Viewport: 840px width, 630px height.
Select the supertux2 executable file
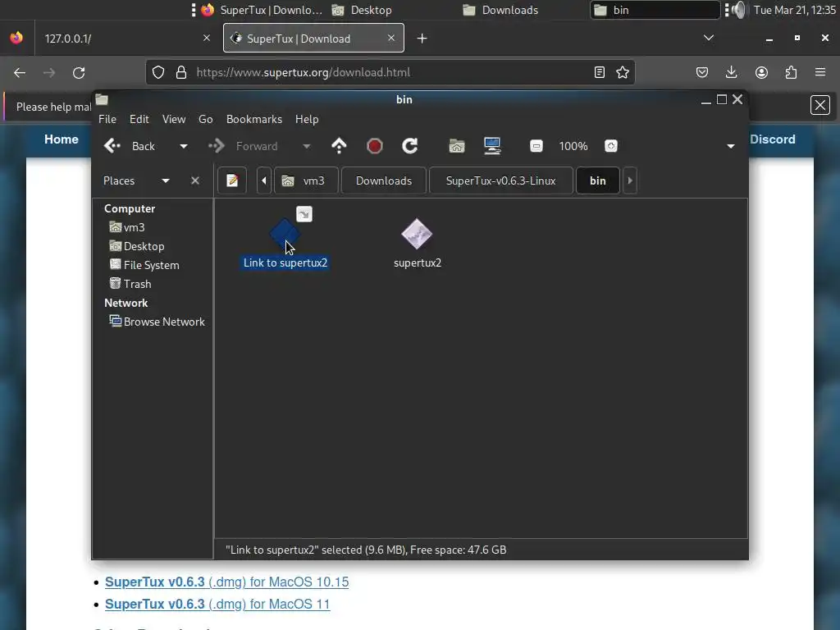click(417, 242)
